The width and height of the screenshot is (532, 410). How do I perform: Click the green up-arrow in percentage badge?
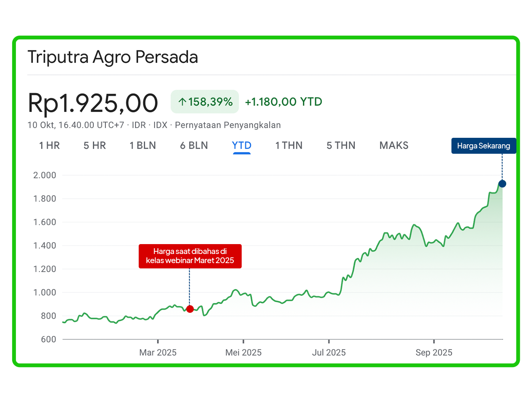(182, 102)
